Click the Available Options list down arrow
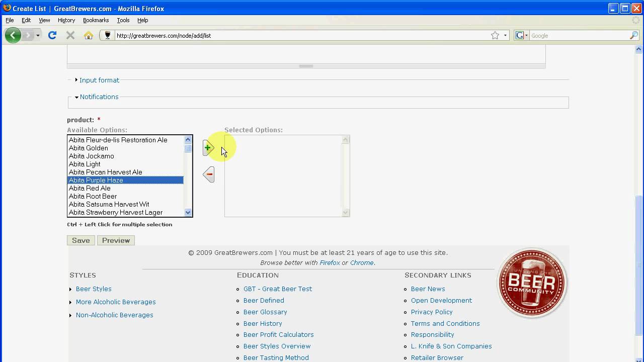 coord(188,212)
